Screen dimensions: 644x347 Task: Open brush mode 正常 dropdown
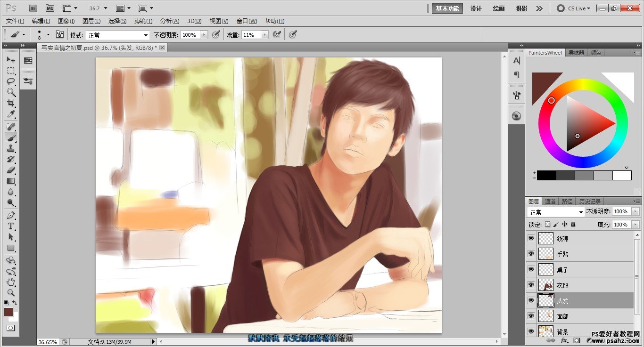pos(117,35)
